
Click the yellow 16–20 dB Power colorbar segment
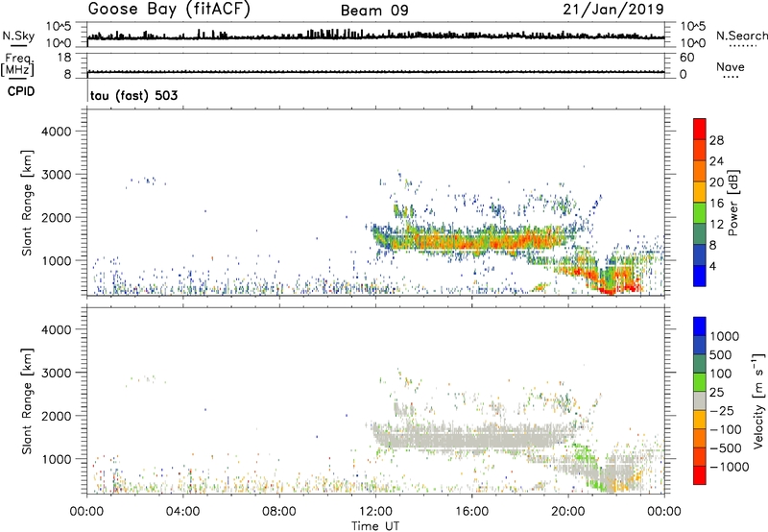pyautogui.click(x=700, y=192)
